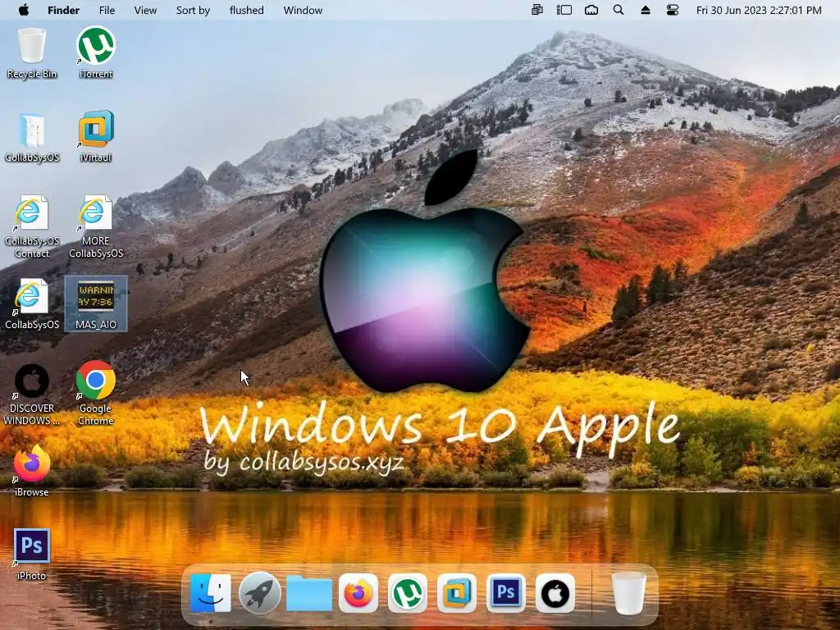Open the black Apple icon in dock
Image resolution: width=840 pixels, height=630 pixels.
click(x=555, y=593)
